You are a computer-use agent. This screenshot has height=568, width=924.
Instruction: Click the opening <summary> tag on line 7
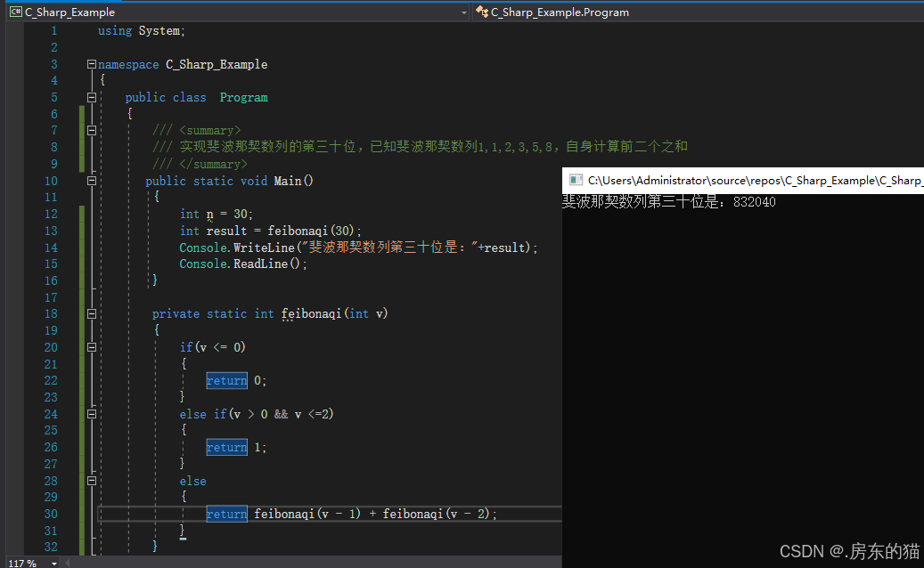[210, 130]
